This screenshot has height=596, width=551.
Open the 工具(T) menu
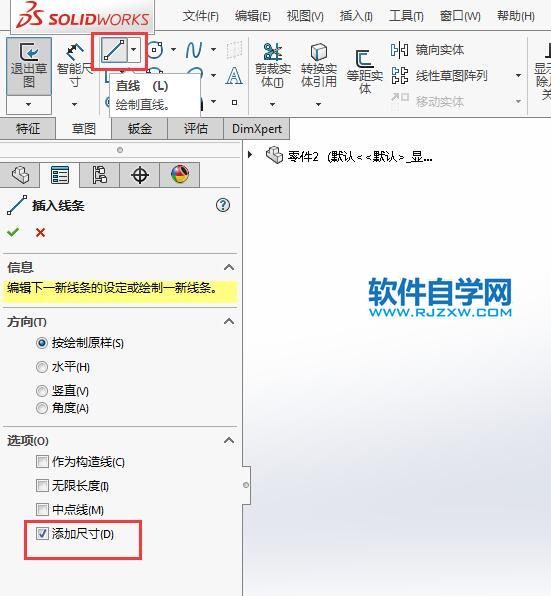click(x=406, y=16)
